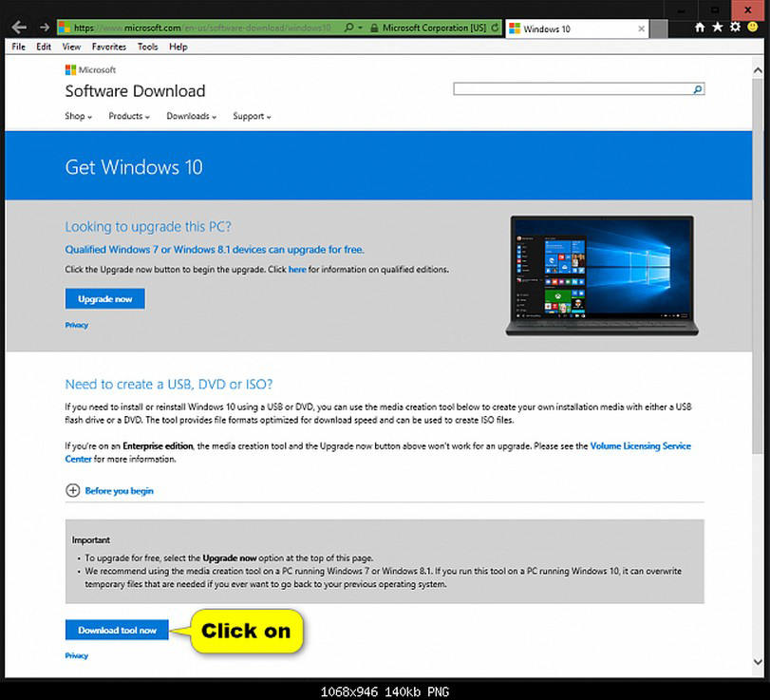Click the Microsoft logo

click(90, 69)
